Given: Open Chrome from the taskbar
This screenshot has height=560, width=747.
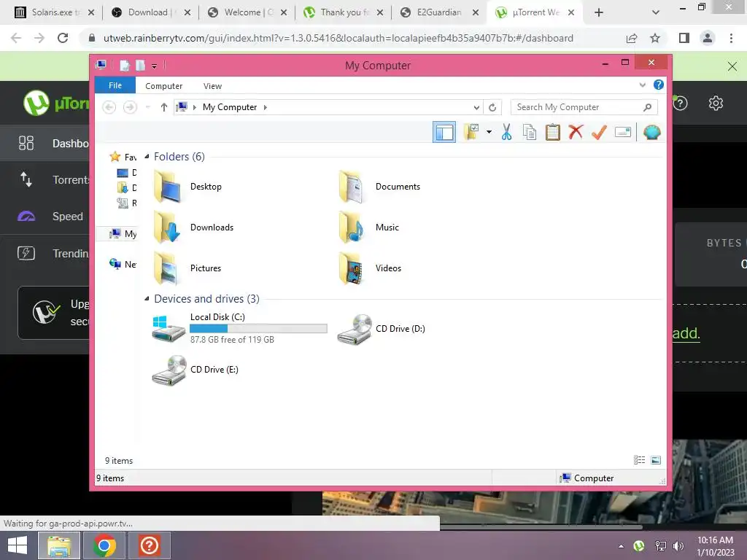Looking at the screenshot, I should point(104,545).
